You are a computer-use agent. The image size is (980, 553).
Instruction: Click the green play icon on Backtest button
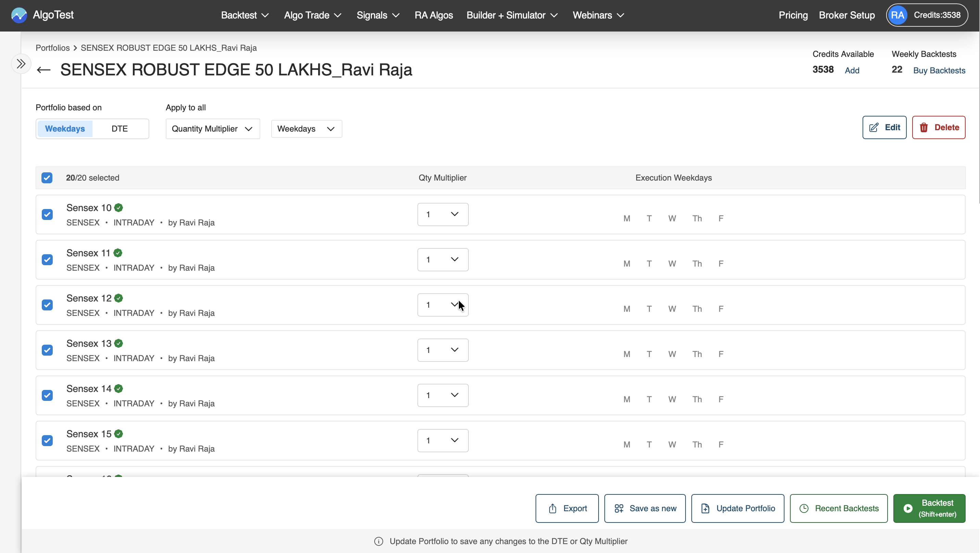coord(908,508)
